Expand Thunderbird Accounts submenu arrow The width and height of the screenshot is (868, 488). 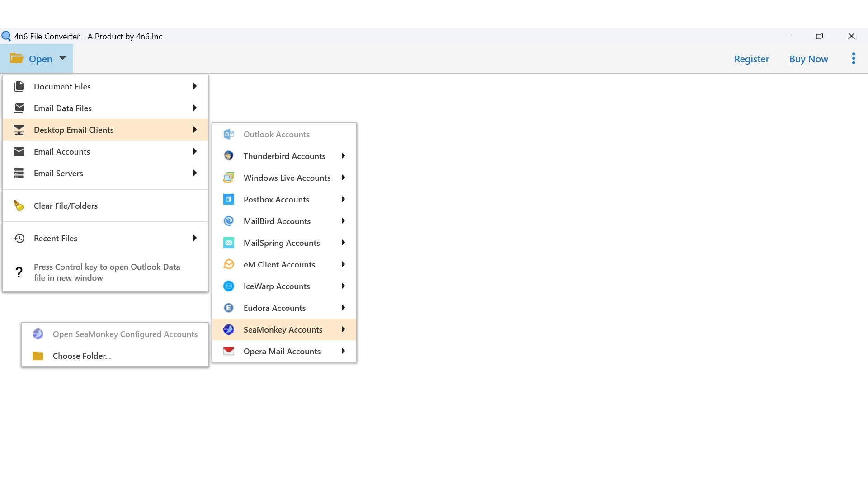[x=343, y=156]
